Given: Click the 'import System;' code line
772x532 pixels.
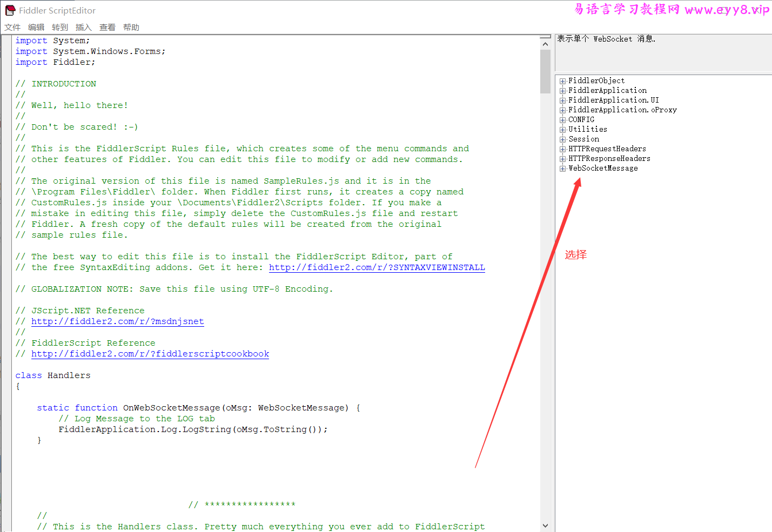Looking at the screenshot, I should click(52, 41).
